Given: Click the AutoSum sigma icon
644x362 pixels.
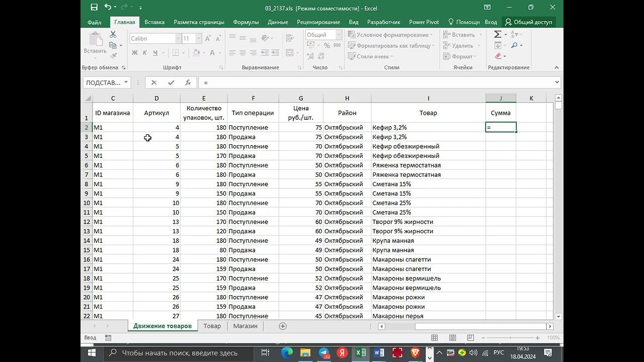Looking at the screenshot, I should [x=498, y=34].
